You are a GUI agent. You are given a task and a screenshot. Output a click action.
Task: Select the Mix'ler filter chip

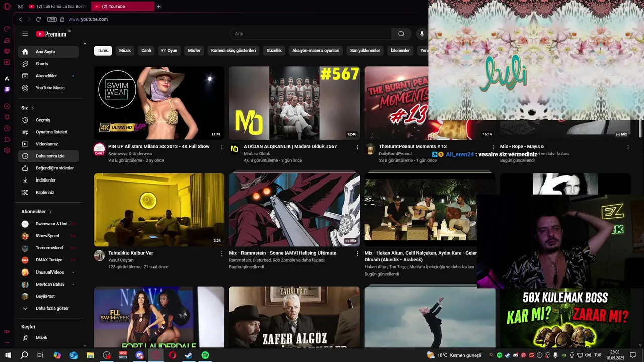click(x=194, y=50)
